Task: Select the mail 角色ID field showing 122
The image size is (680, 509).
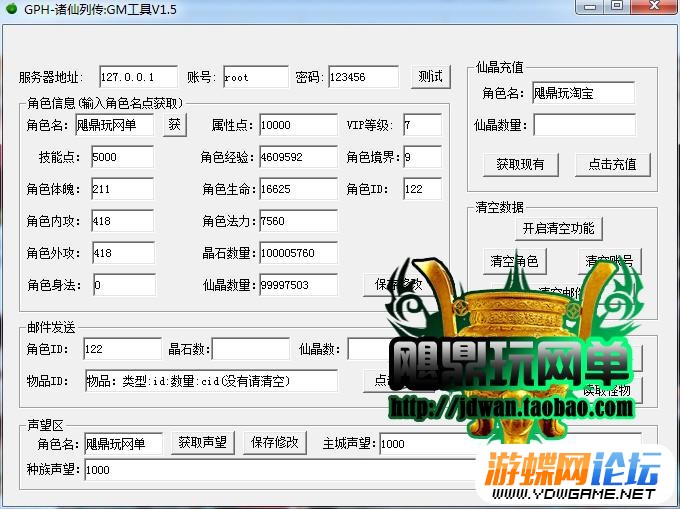Action: [x=122, y=349]
